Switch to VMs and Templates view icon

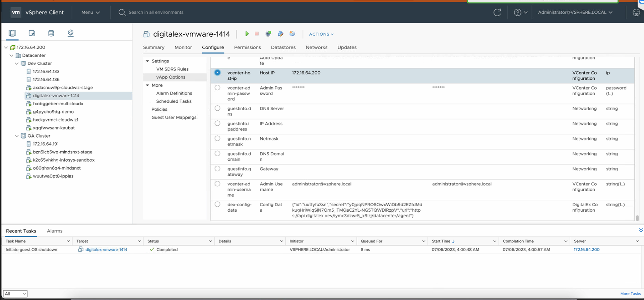coord(32,33)
